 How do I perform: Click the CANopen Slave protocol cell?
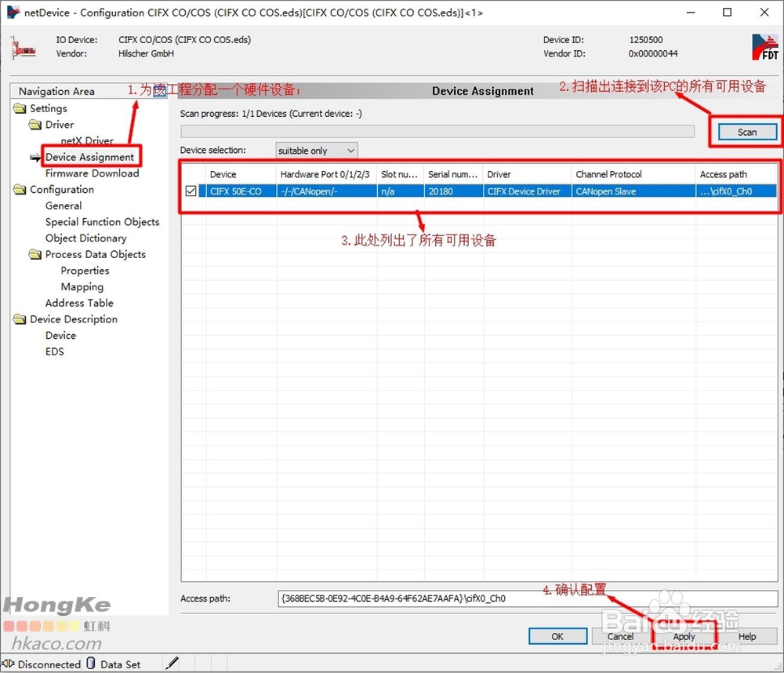[633, 191]
